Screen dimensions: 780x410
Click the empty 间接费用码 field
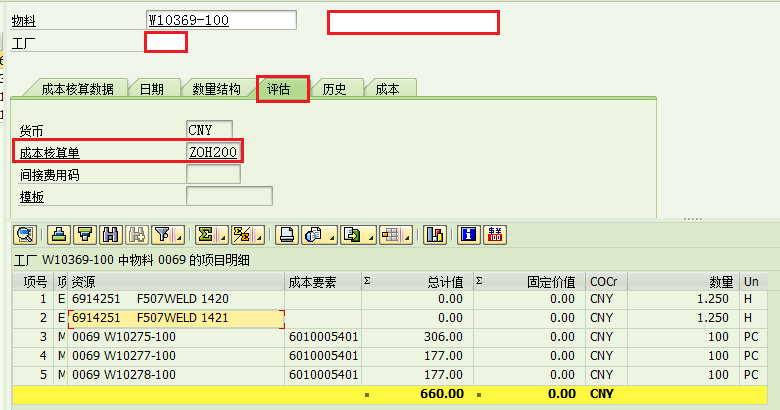213,174
